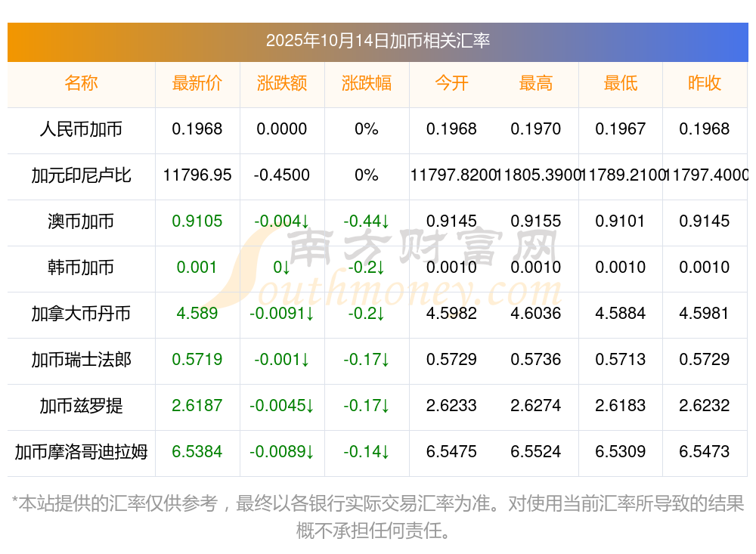Viewport: 756px width, 554px height.
Task: Click change amount -0.4500
Action: [281, 175]
